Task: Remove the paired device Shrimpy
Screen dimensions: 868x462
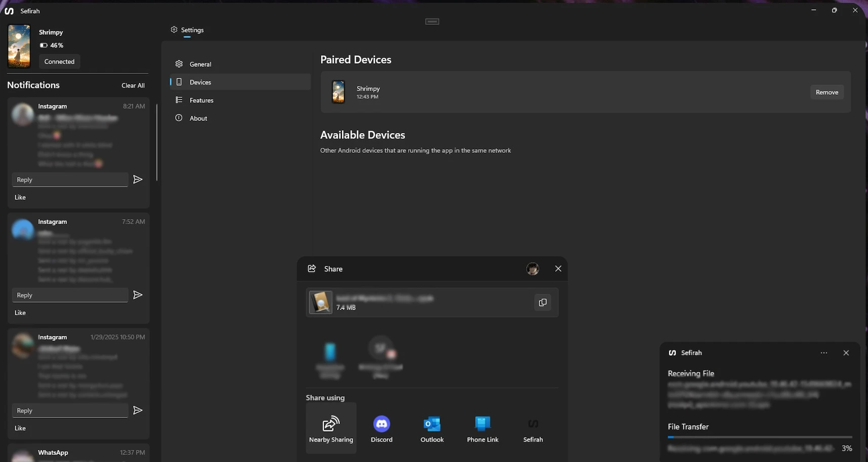Action: pyautogui.click(x=827, y=92)
